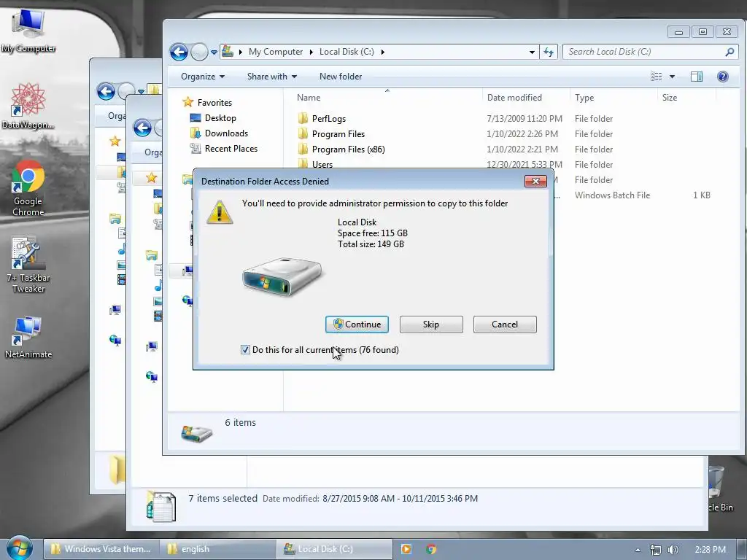Screen dimensions: 747x560
Task: Click the search magnifier icon
Action: [729, 52]
